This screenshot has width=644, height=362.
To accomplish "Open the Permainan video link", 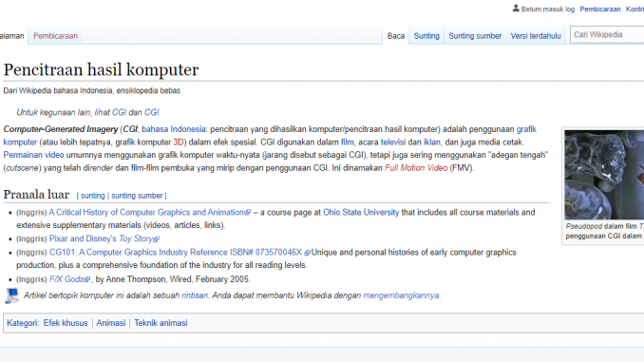I will pyautogui.click(x=33, y=155).
